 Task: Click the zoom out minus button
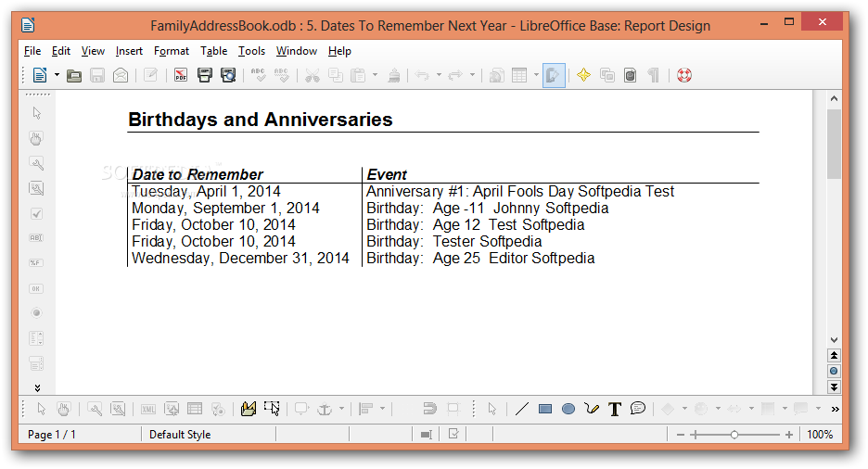point(681,435)
